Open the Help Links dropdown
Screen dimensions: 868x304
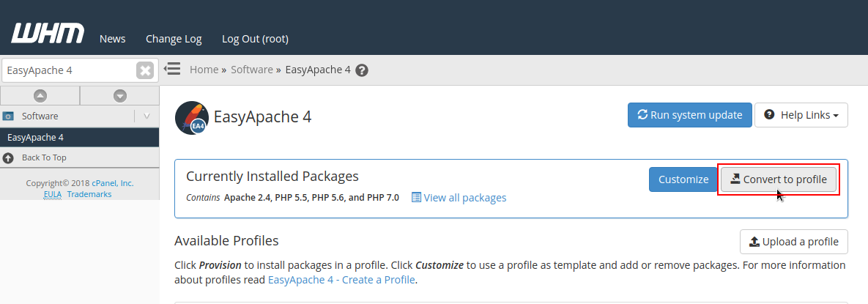coord(801,115)
